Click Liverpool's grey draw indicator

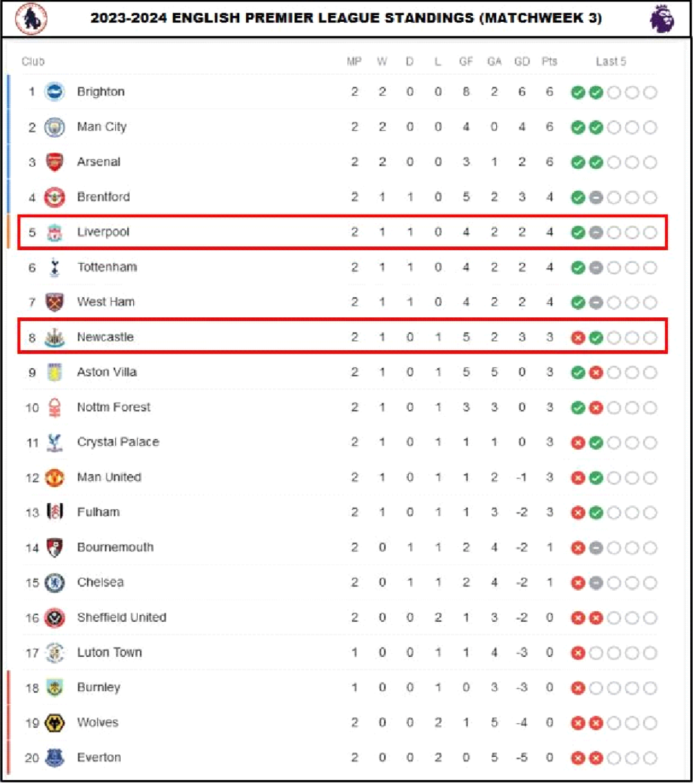point(596,232)
